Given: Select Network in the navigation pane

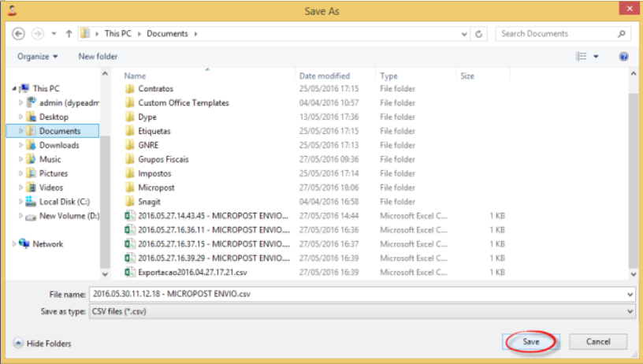Looking at the screenshot, I should (47, 244).
